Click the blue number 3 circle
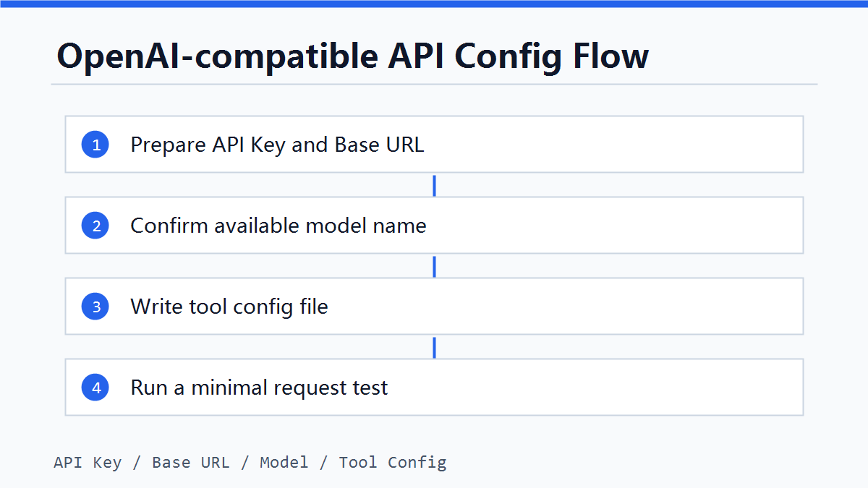The image size is (868, 488). (x=95, y=307)
